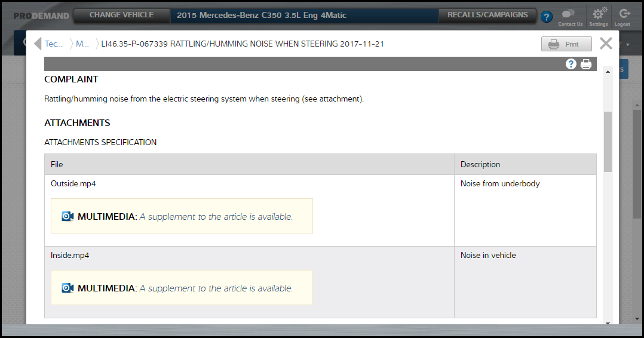The height and width of the screenshot is (338, 644).
Task: Play the Inside.mp4 multimedia video icon
Action: [68, 288]
